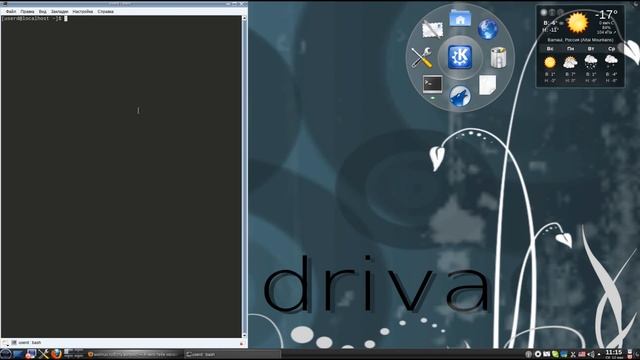This screenshot has height=360, width=640.
Task: Click the large sun icon in weather widget
Action: (577, 22)
